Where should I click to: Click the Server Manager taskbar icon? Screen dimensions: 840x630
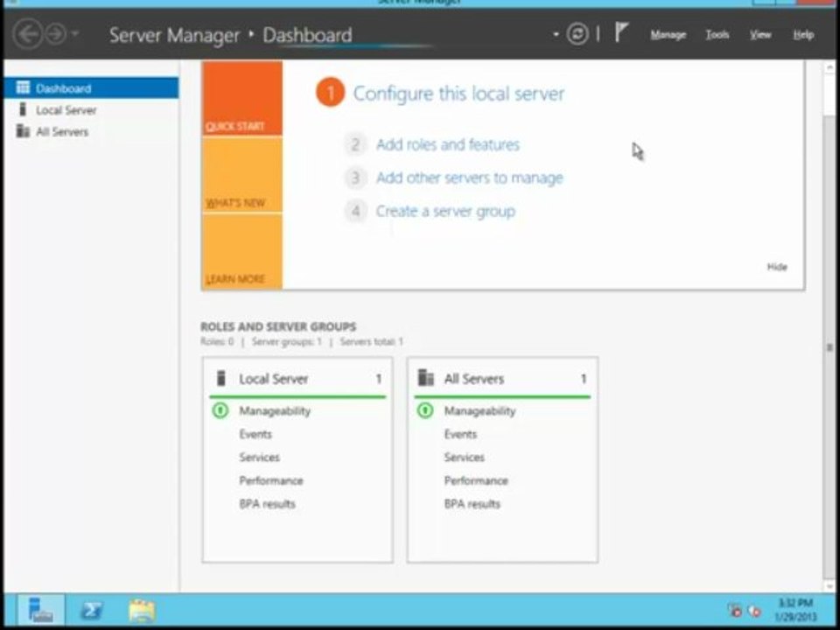pos(41,610)
